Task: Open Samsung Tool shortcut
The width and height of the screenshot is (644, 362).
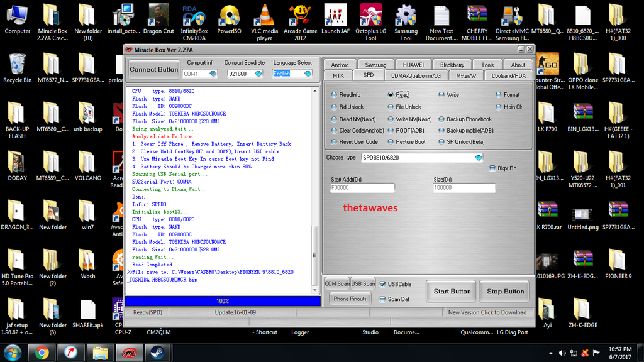Action: [x=406, y=23]
